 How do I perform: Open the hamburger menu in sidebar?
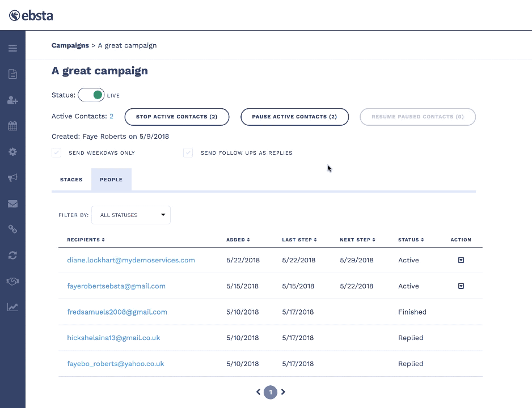12,48
